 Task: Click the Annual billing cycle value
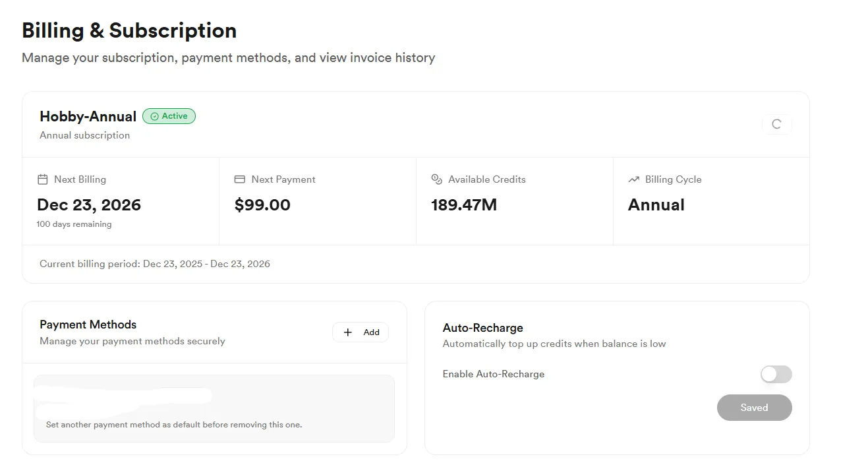pos(656,204)
